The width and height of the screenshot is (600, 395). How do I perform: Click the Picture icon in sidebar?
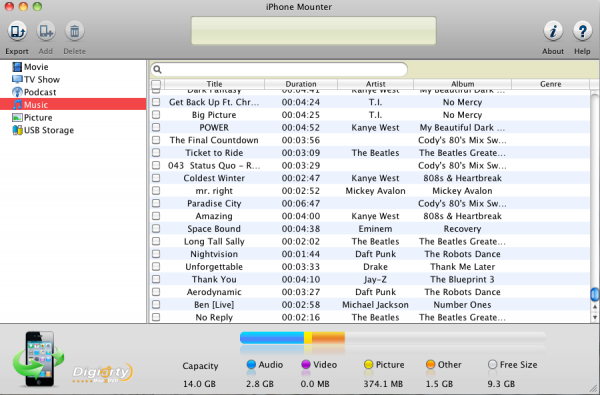point(17,118)
